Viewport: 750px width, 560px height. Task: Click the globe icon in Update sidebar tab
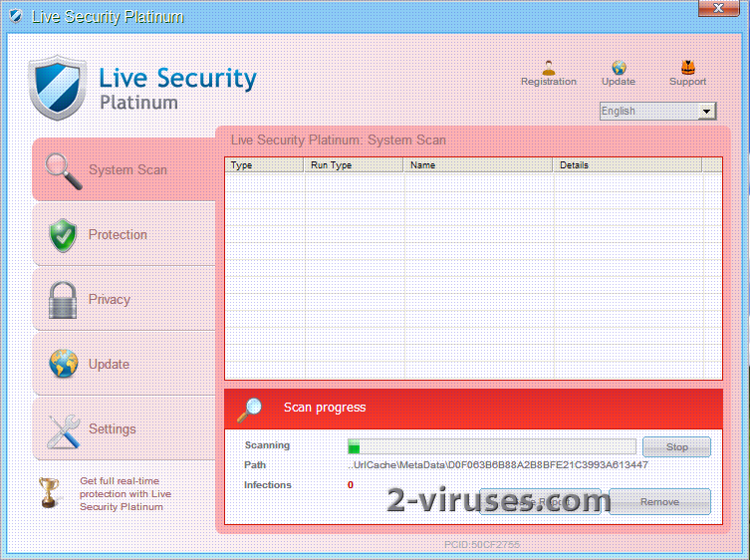click(63, 364)
